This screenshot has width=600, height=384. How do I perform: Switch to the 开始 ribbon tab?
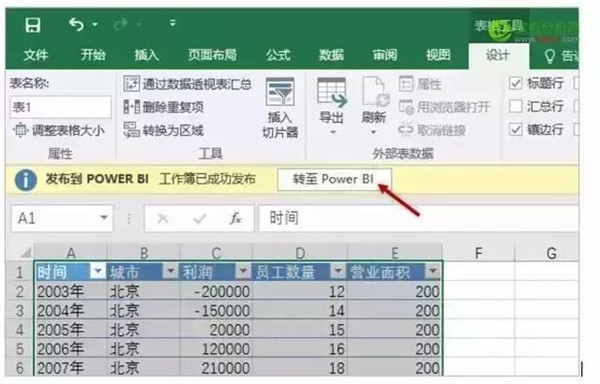[x=93, y=55]
